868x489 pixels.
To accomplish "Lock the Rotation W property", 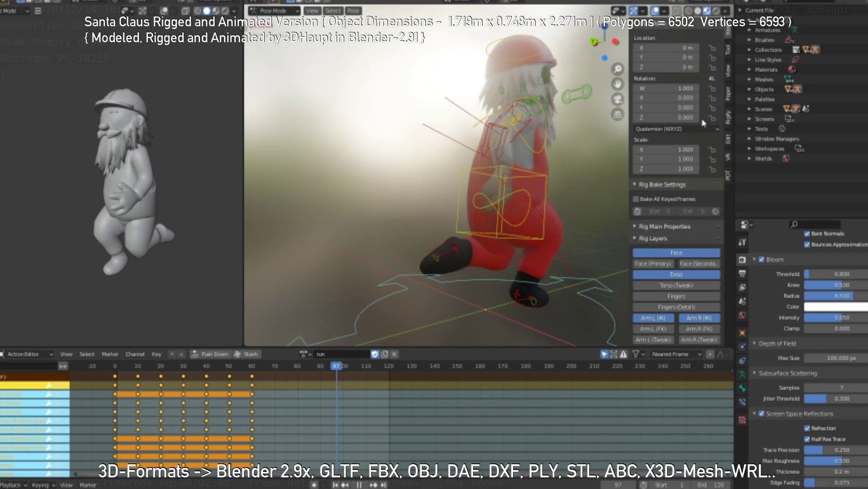I will 712,88.
